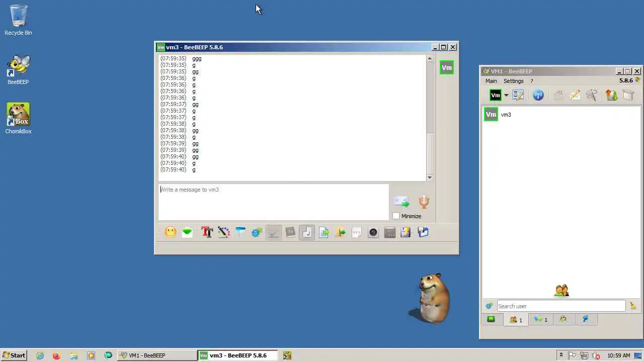Viewport: 644px width, 362px height.
Task: Click the notepad with pencil icon
Action: [x=406, y=232]
